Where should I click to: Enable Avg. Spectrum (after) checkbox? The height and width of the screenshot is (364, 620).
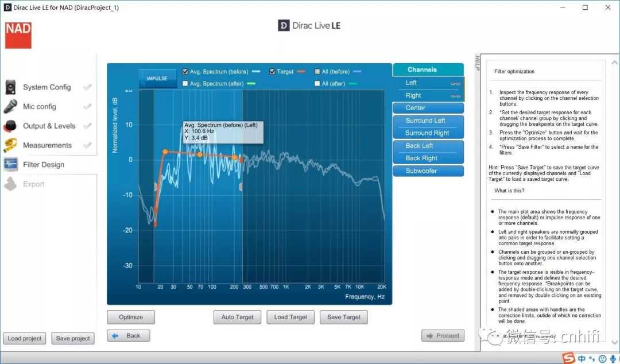tap(185, 84)
